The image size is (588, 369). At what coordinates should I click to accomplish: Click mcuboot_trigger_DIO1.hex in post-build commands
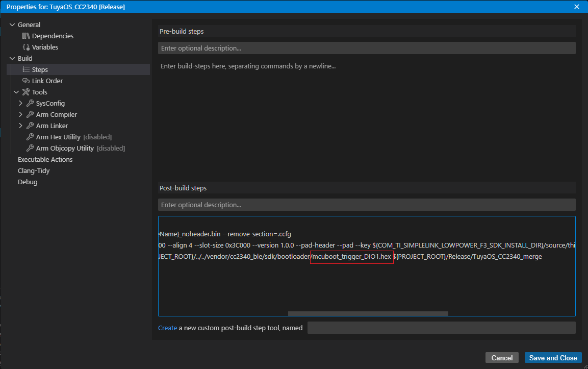pyautogui.click(x=351, y=257)
